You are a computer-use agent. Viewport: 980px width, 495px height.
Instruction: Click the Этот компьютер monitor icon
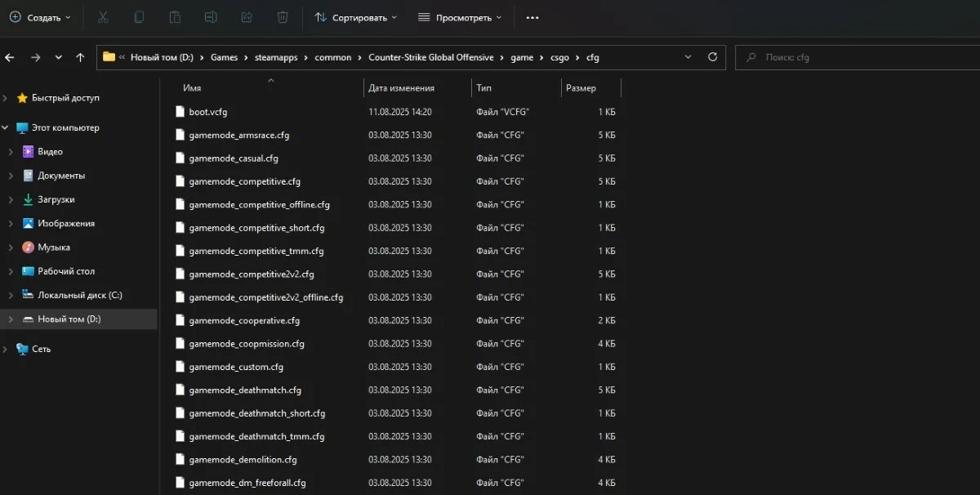[x=22, y=127]
